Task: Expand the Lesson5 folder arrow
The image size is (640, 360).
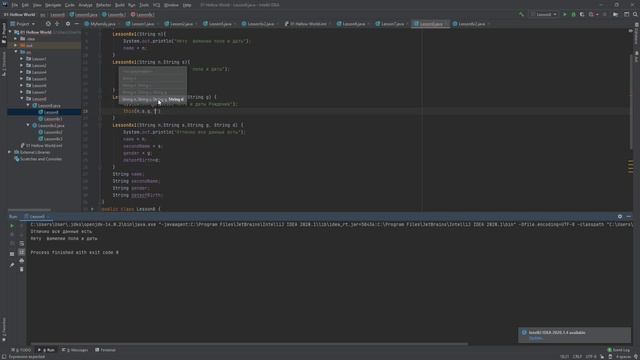Action: (x=22, y=79)
